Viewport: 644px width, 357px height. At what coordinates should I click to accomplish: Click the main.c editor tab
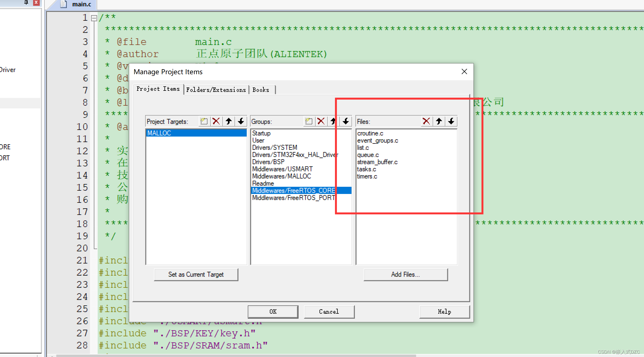point(81,4)
